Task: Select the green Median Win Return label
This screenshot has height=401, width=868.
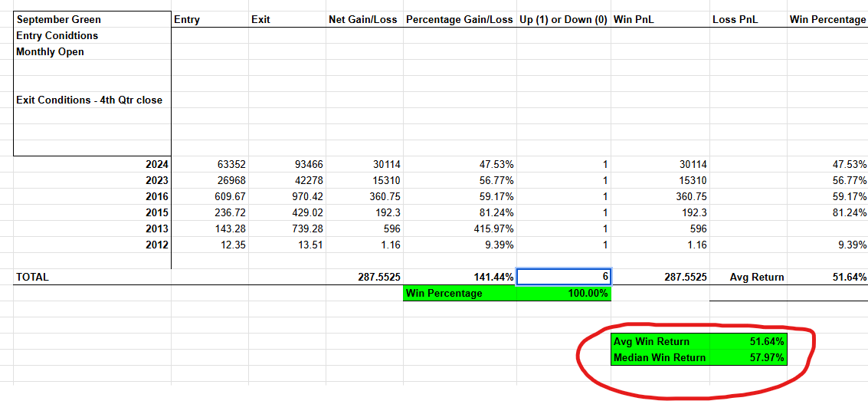Action: pos(660,357)
